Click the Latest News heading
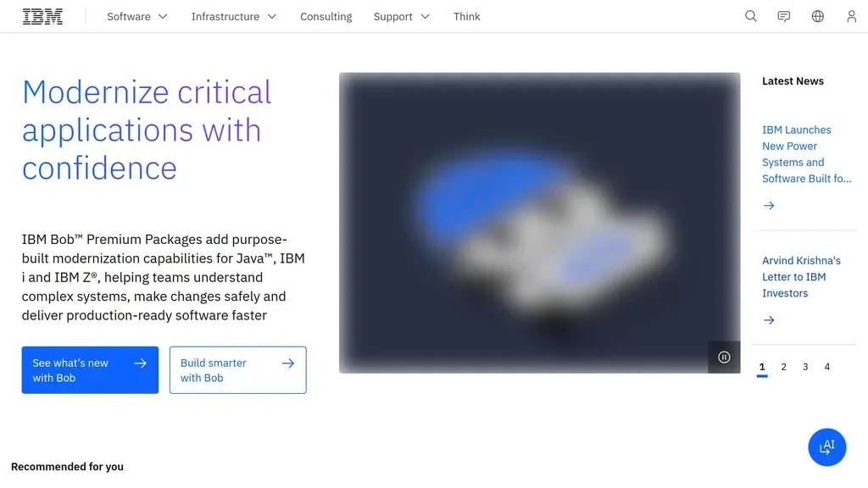The image size is (868, 488). pyautogui.click(x=793, y=81)
